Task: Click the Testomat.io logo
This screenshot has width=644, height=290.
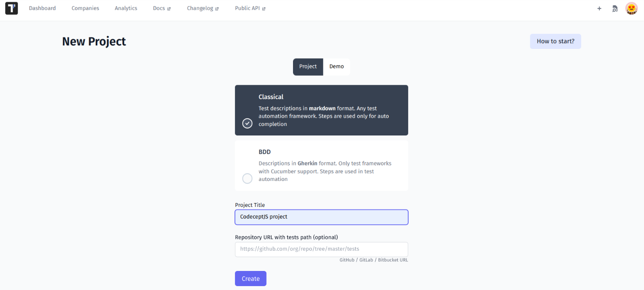Action: click(11, 8)
